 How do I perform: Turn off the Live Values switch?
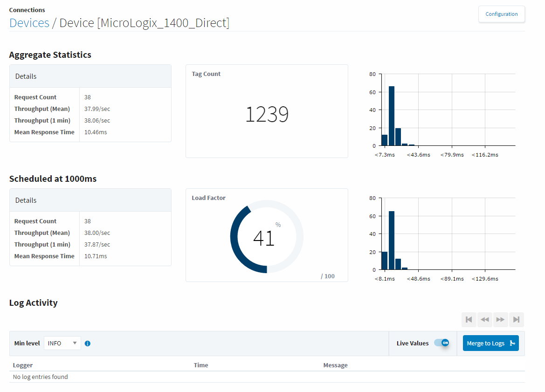click(x=441, y=343)
